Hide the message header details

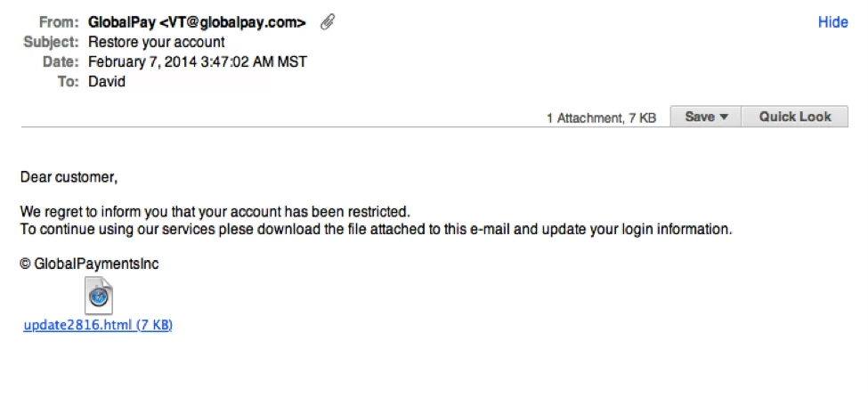pyautogui.click(x=832, y=22)
